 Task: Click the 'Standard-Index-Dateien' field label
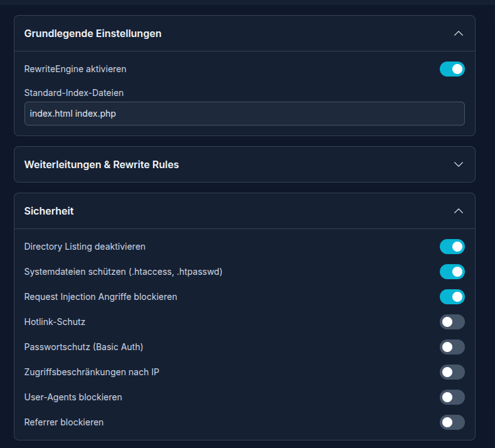pyautogui.click(x=74, y=93)
